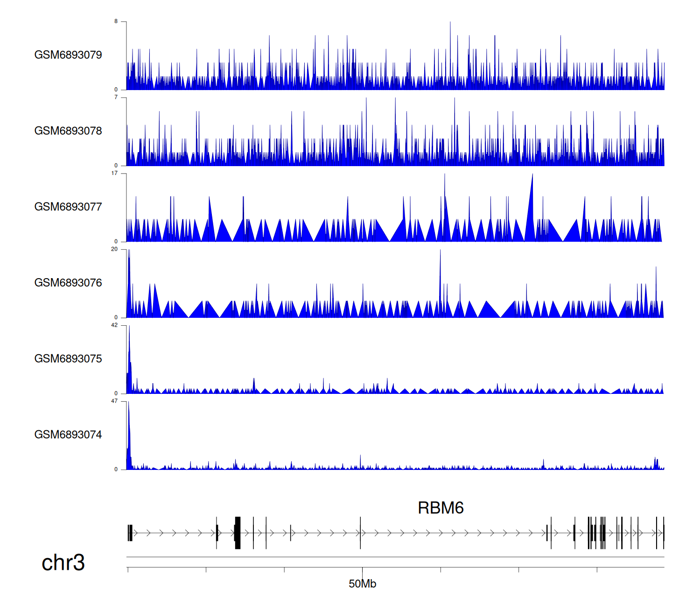Click the 50Mb tick mark on the axis

tap(362, 570)
